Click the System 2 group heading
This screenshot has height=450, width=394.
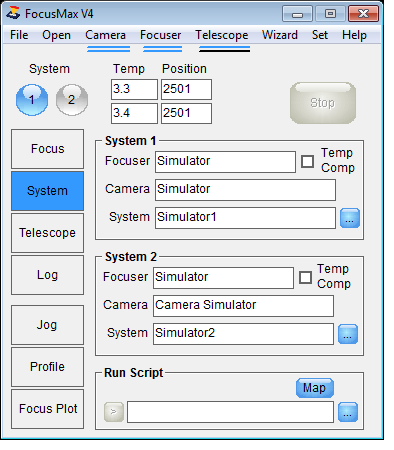(131, 257)
